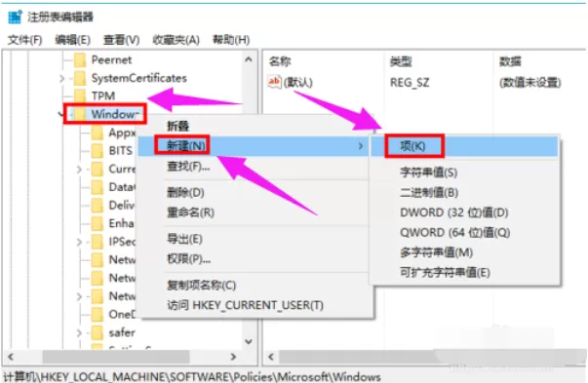Select 可扩充字符串值(E) in the submenu
The height and width of the screenshot is (383, 588).
point(464,273)
